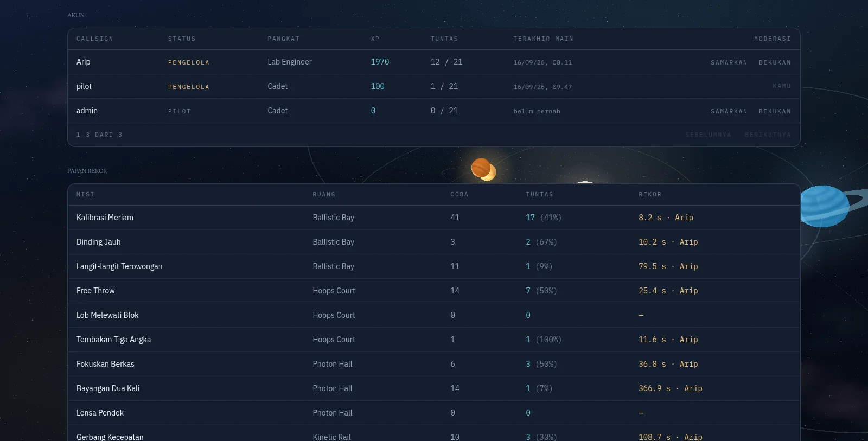868x441 pixels.
Task: Click SAMARKAN for the Arip account
Action: pyautogui.click(x=729, y=62)
